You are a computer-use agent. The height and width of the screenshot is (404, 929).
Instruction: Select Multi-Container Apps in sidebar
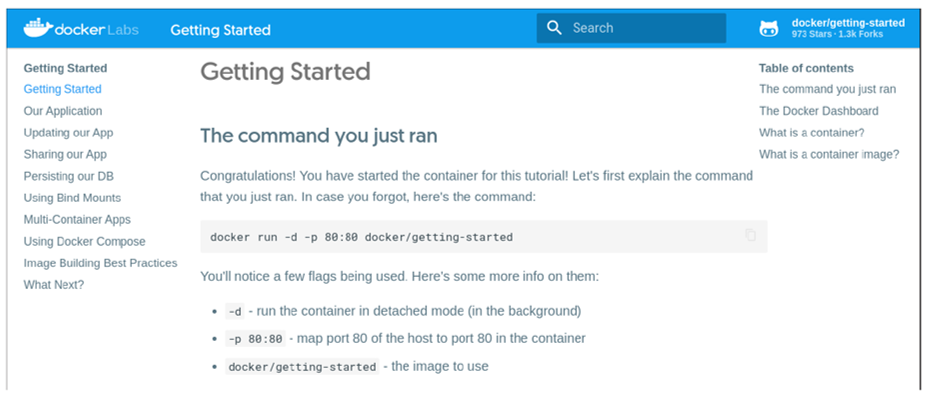[x=77, y=220]
